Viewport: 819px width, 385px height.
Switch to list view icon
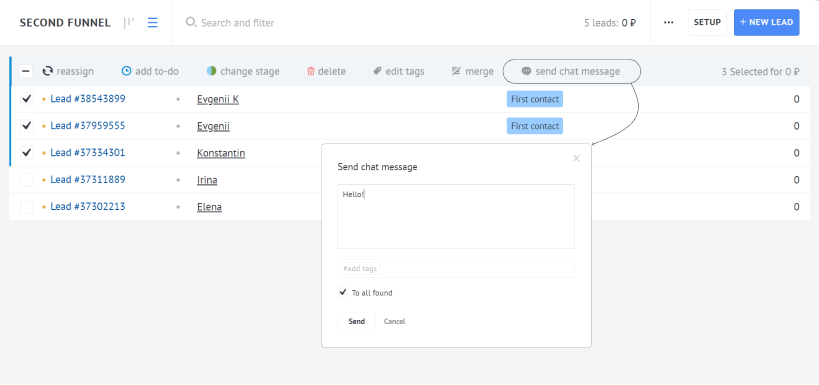153,23
